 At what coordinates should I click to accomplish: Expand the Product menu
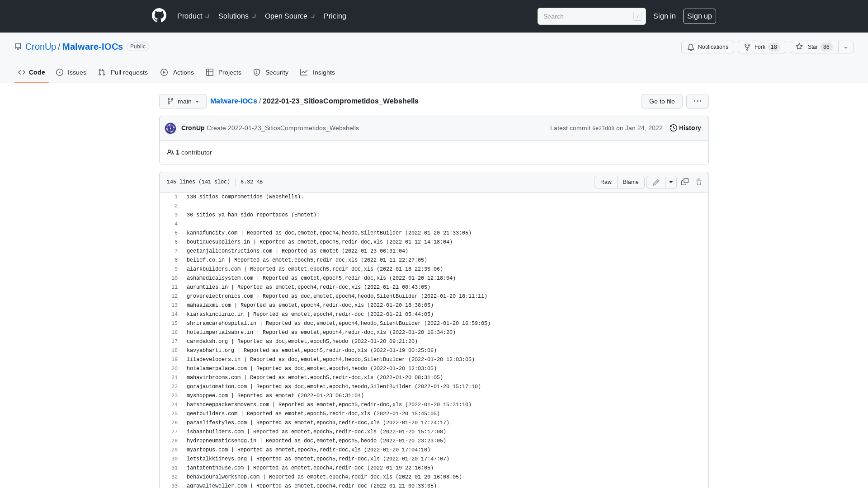point(193,16)
